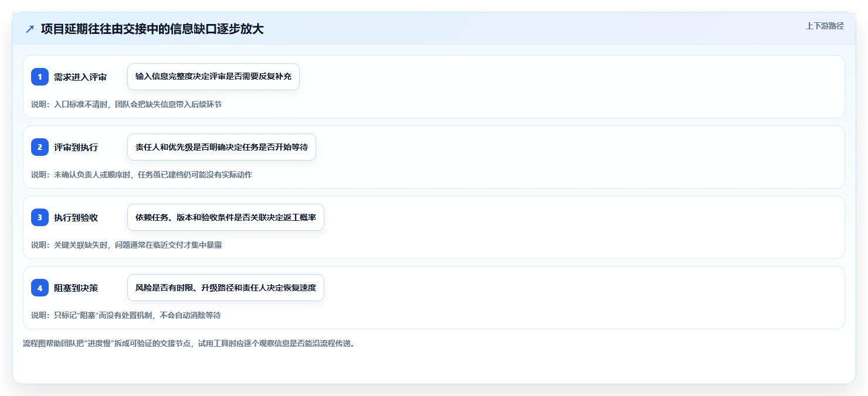868x396 pixels.
Task: Select the 依赖任务、版本和验收条件 box
Action: pos(226,217)
